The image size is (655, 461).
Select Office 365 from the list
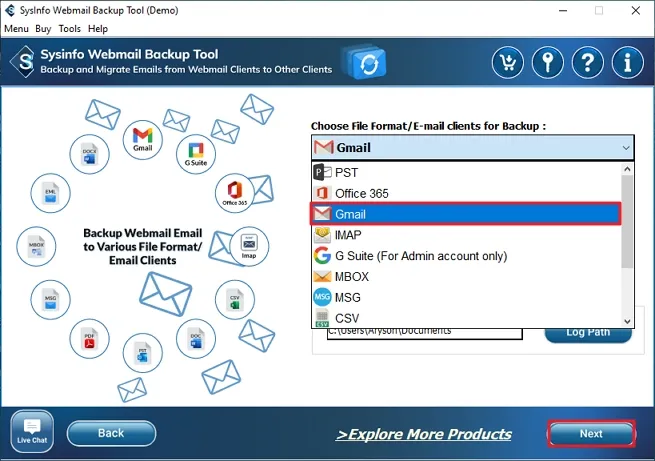click(x=467, y=193)
